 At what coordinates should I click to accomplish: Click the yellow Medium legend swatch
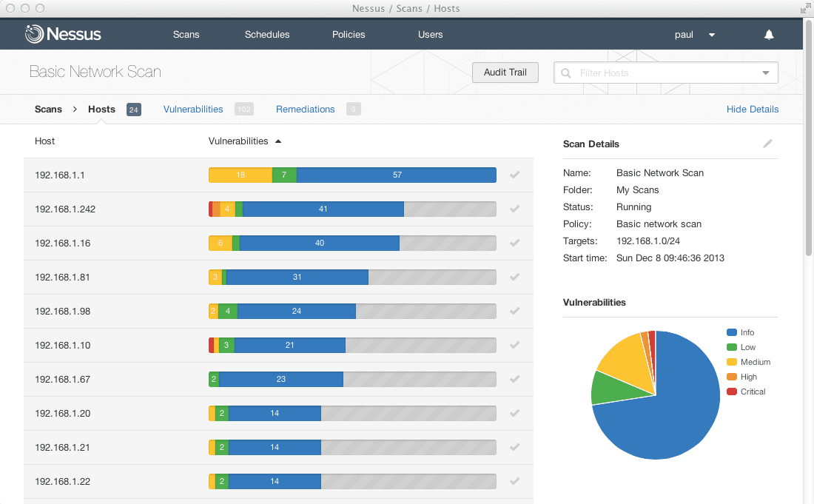730,362
